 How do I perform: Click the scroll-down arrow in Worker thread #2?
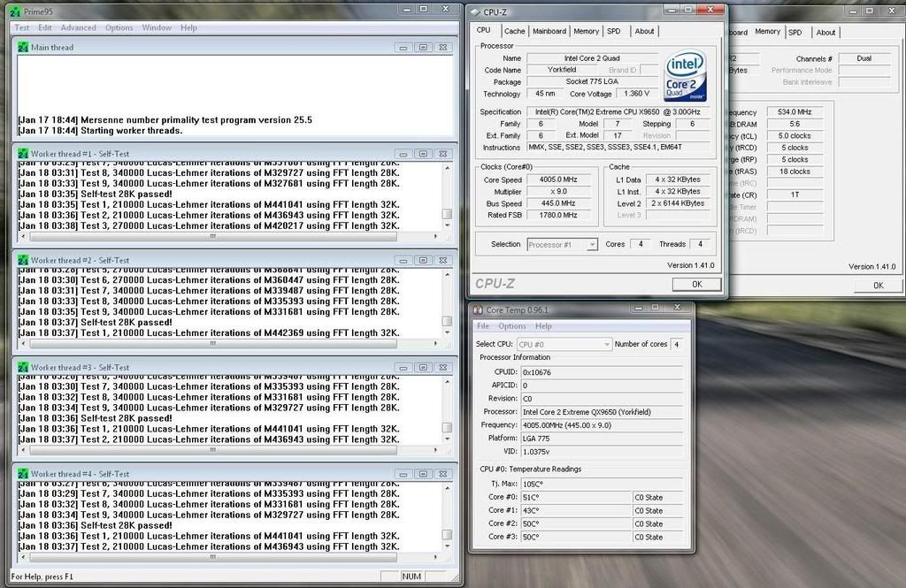coord(447,332)
